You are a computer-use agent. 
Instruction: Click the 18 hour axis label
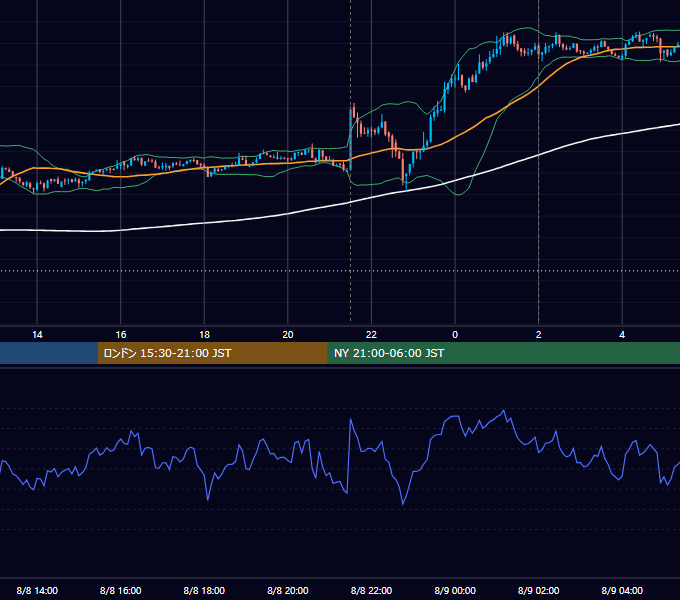pos(204,335)
